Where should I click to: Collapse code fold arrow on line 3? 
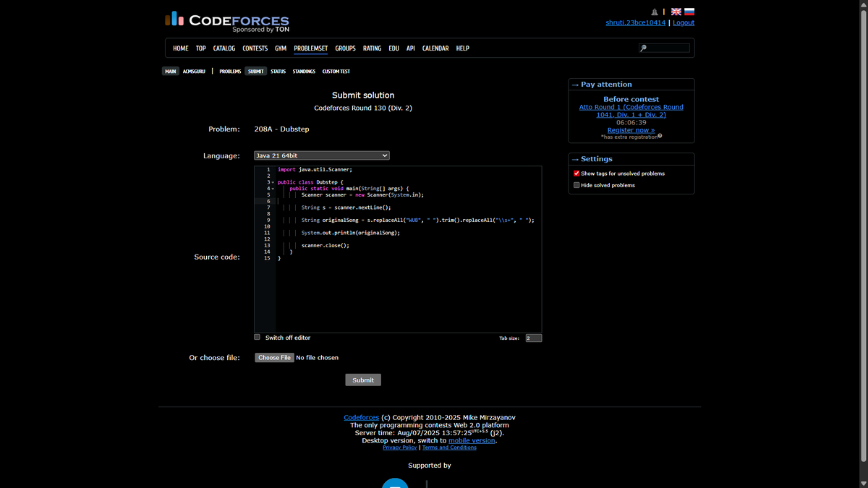click(273, 182)
